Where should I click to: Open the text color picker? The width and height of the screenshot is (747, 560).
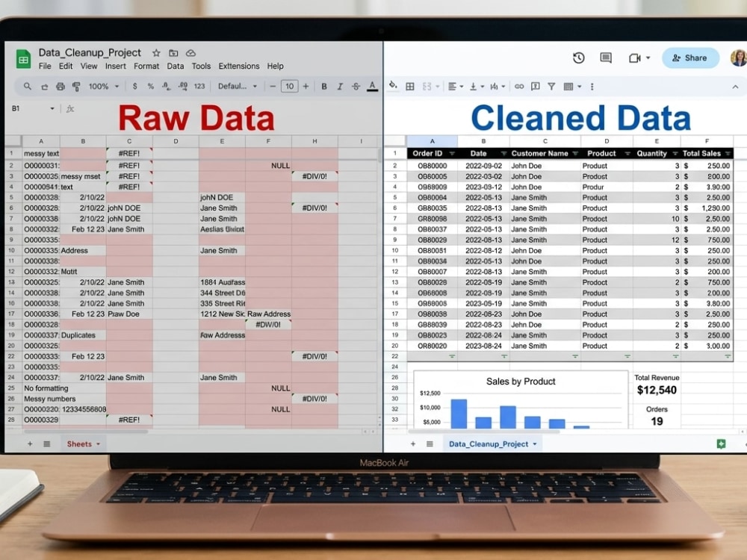372,86
